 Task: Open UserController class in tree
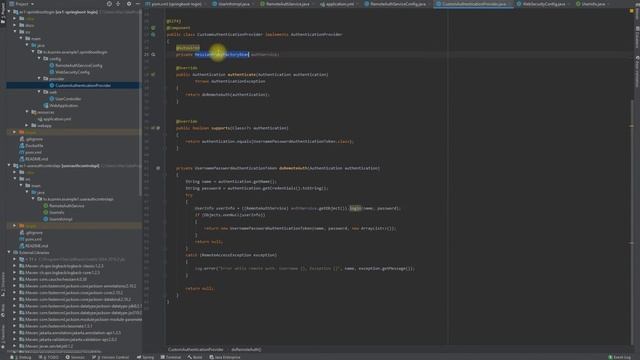pyautogui.click(x=68, y=99)
